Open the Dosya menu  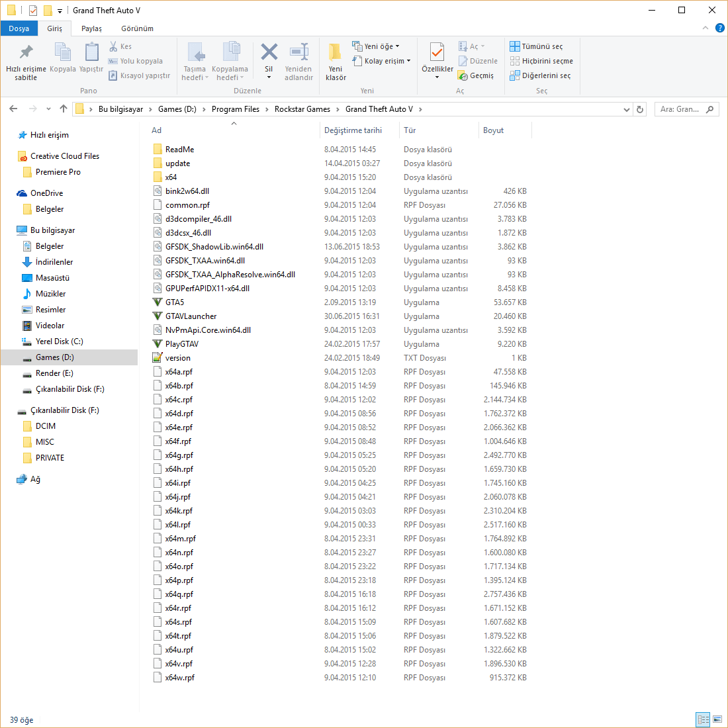[19, 28]
